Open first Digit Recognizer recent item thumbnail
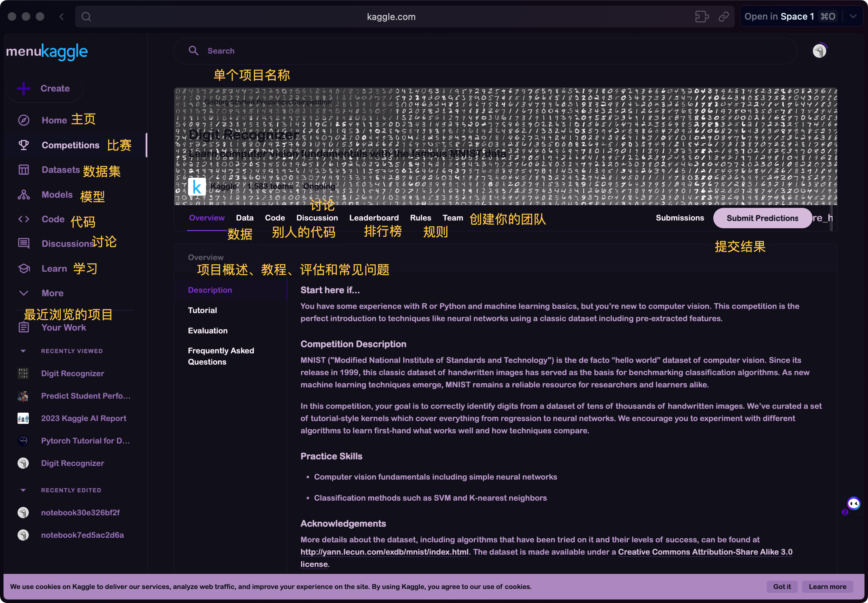This screenshot has height=603, width=868. (x=23, y=373)
